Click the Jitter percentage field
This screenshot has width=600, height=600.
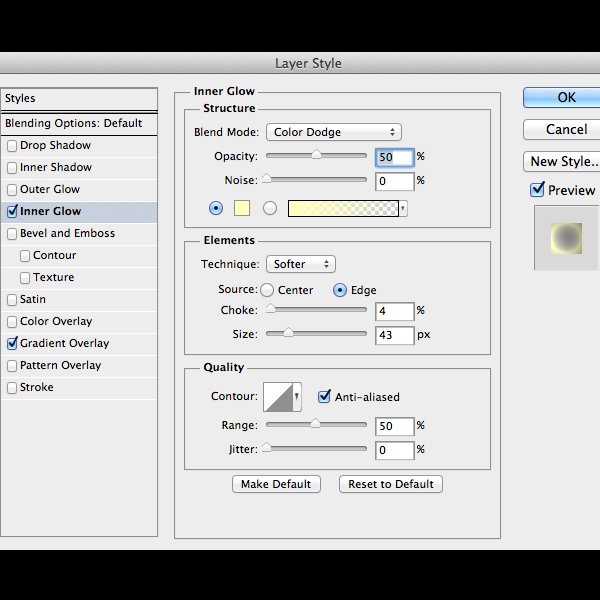coord(395,450)
